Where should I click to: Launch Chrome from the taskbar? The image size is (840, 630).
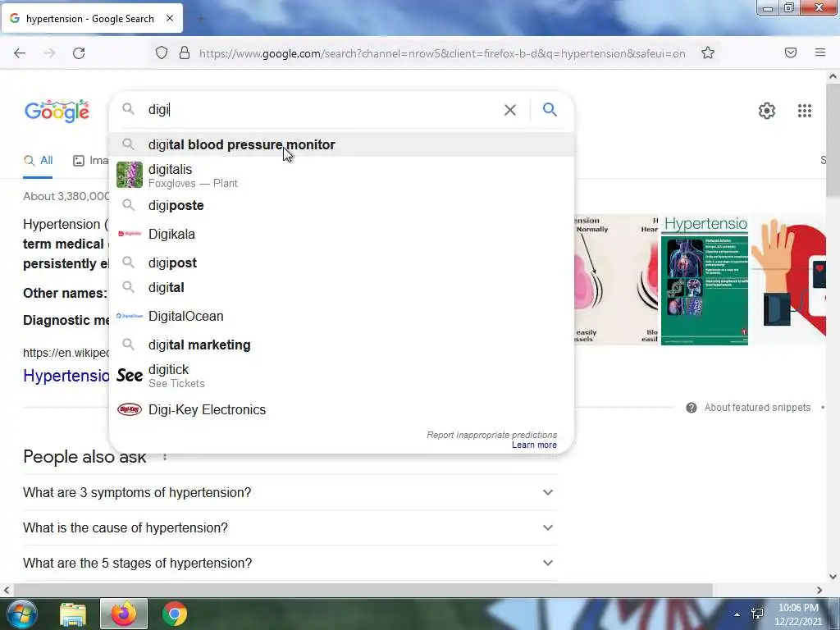click(175, 614)
